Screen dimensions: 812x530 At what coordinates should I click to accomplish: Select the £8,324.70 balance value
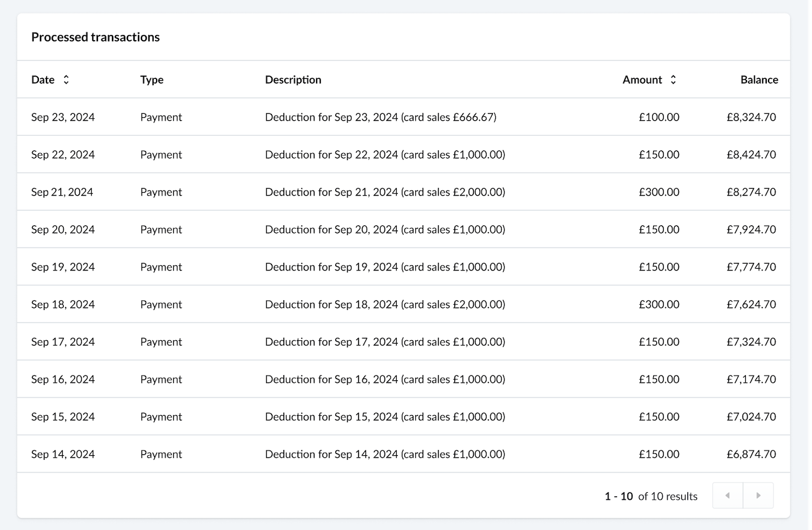pos(750,117)
